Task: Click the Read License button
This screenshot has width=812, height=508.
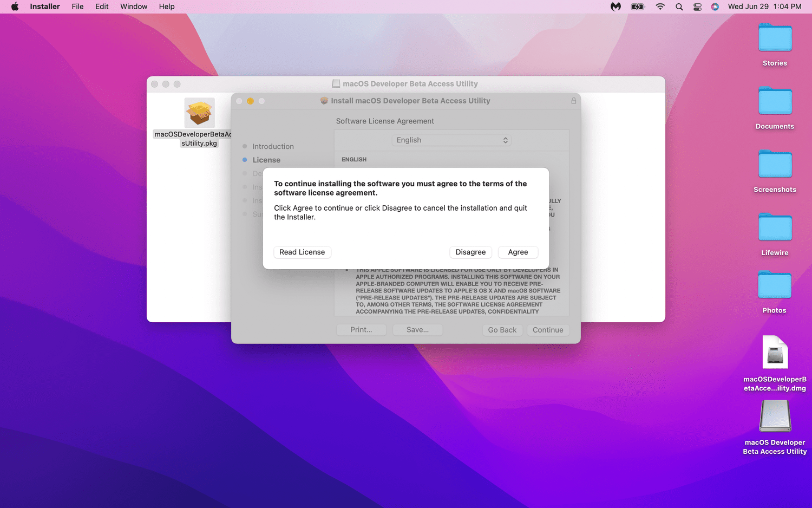Action: (x=302, y=252)
